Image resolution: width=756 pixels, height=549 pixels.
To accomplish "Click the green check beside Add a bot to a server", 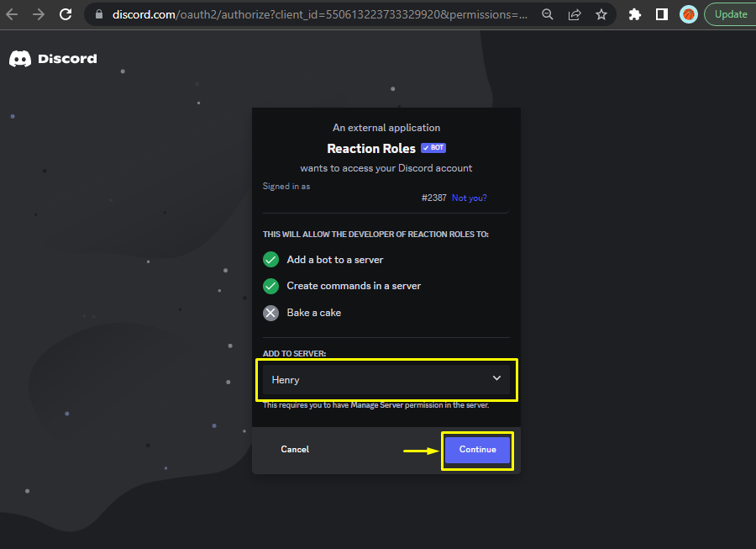I will point(271,260).
